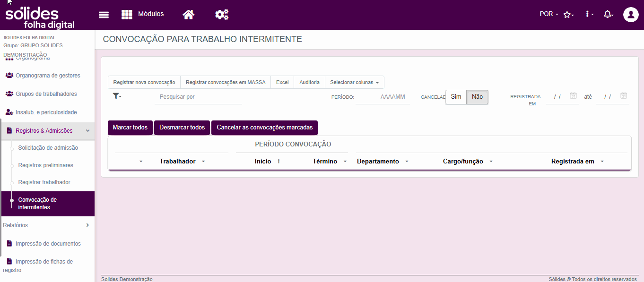Open the first column selection dropdown arrow

(x=141, y=162)
